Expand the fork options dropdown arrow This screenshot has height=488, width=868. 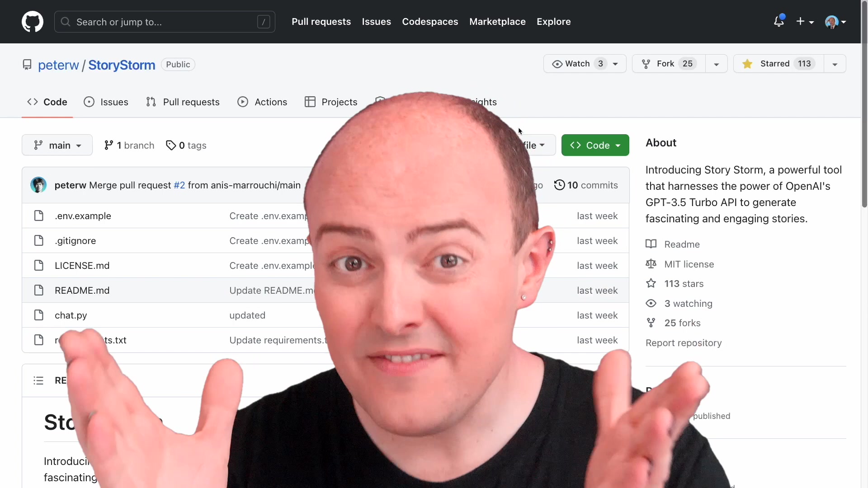coord(716,64)
